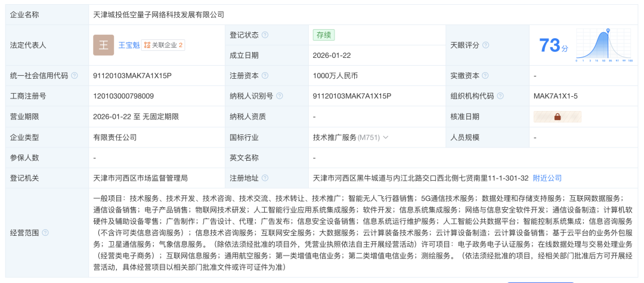The width and height of the screenshot is (644, 283).
Task: Click the question mark next to 实缴资本
Action: (x=485, y=76)
